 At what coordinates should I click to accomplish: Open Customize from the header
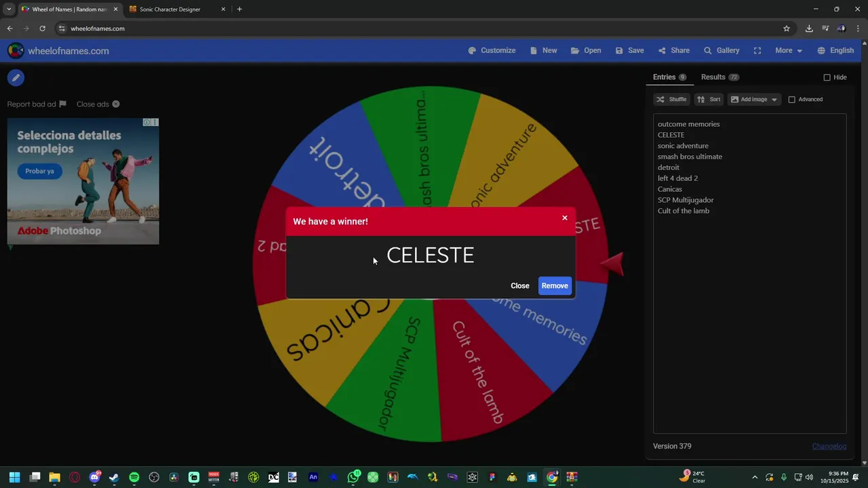(492, 51)
